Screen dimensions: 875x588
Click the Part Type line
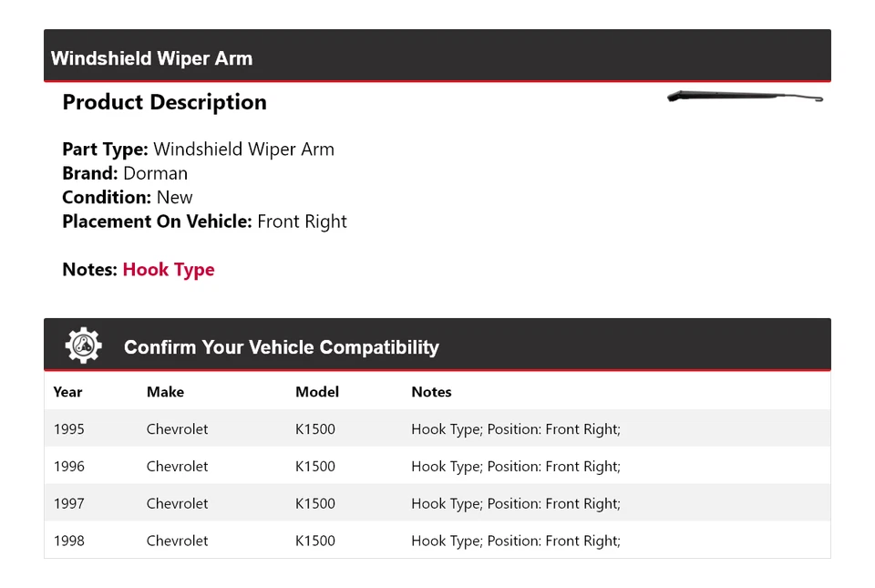[198, 150]
